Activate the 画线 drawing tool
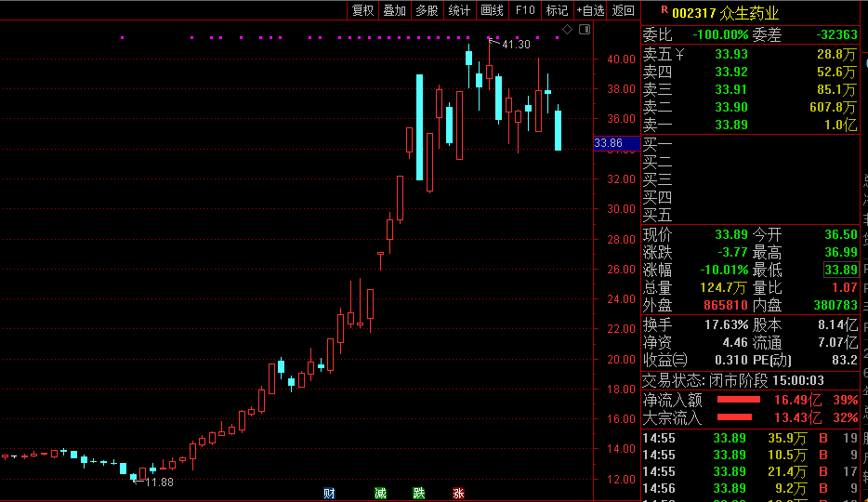The height and width of the screenshot is (502, 868). click(x=492, y=10)
